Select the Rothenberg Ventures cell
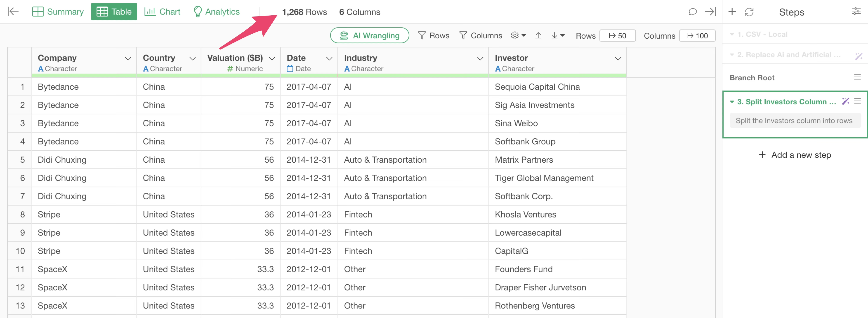The width and height of the screenshot is (868, 318). coord(557,306)
